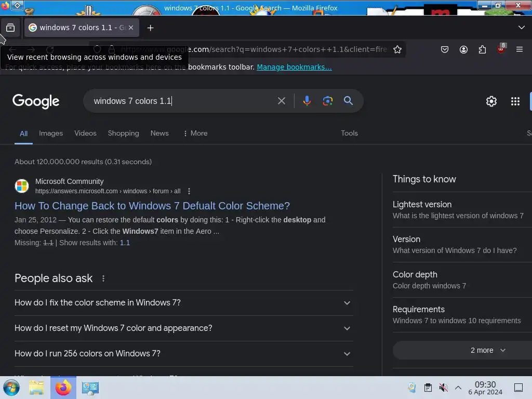This screenshot has width=532, height=399.
Task: Open Requirements things to know entry
Action: (x=462, y=315)
